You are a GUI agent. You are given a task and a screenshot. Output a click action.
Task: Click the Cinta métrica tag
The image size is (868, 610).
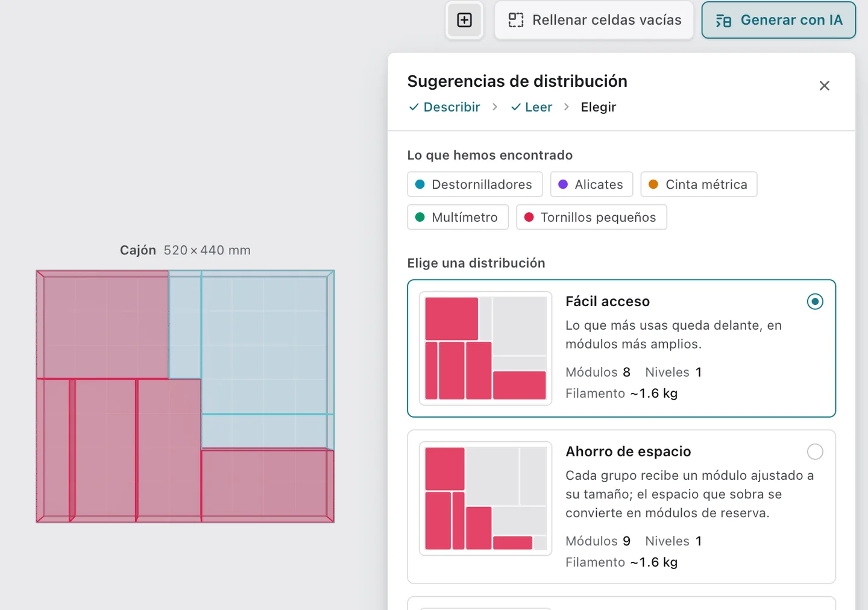tap(699, 184)
